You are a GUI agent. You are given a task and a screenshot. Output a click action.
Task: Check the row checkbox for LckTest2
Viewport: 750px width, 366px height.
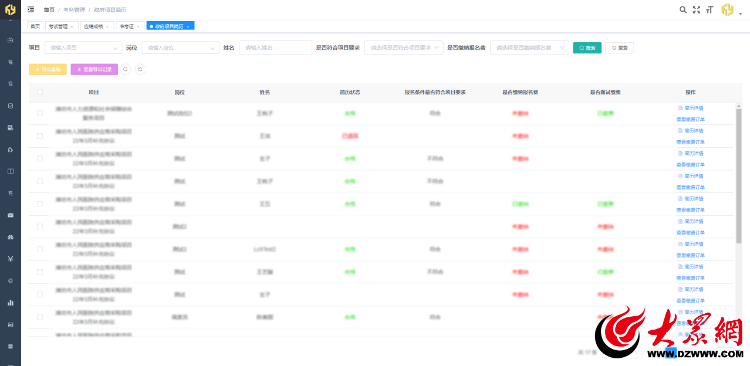(x=40, y=249)
